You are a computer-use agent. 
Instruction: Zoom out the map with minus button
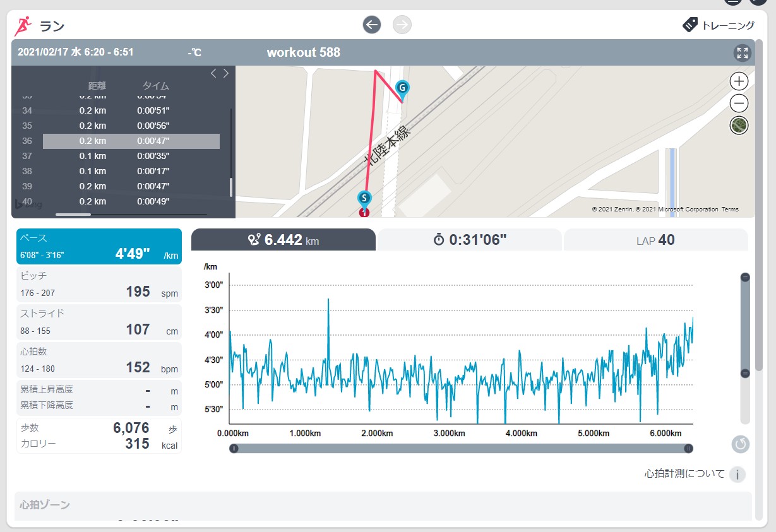pos(739,103)
